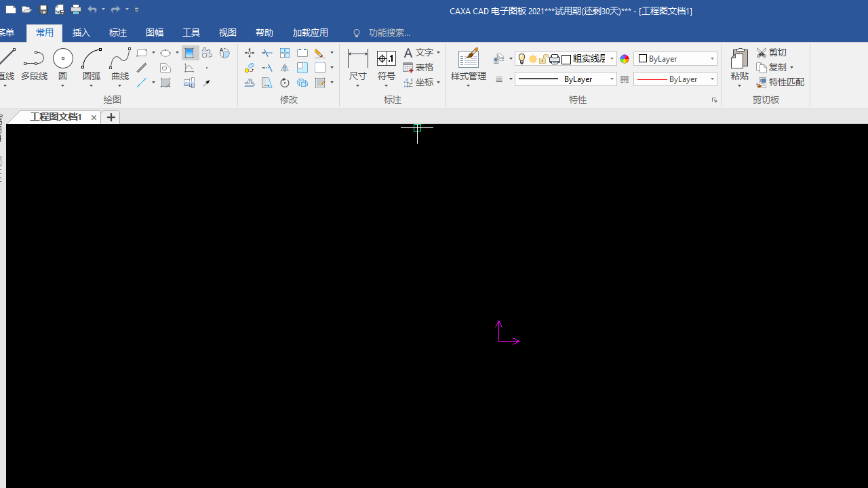
Task: Select the Polyline (多段线) tool
Action: coord(33,60)
